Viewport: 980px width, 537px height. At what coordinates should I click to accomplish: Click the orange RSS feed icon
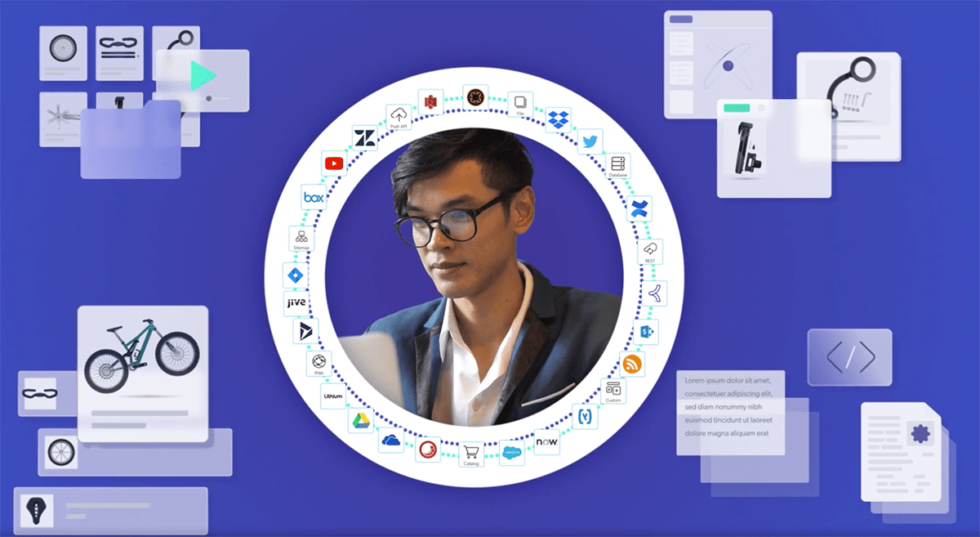pyautogui.click(x=632, y=365)
